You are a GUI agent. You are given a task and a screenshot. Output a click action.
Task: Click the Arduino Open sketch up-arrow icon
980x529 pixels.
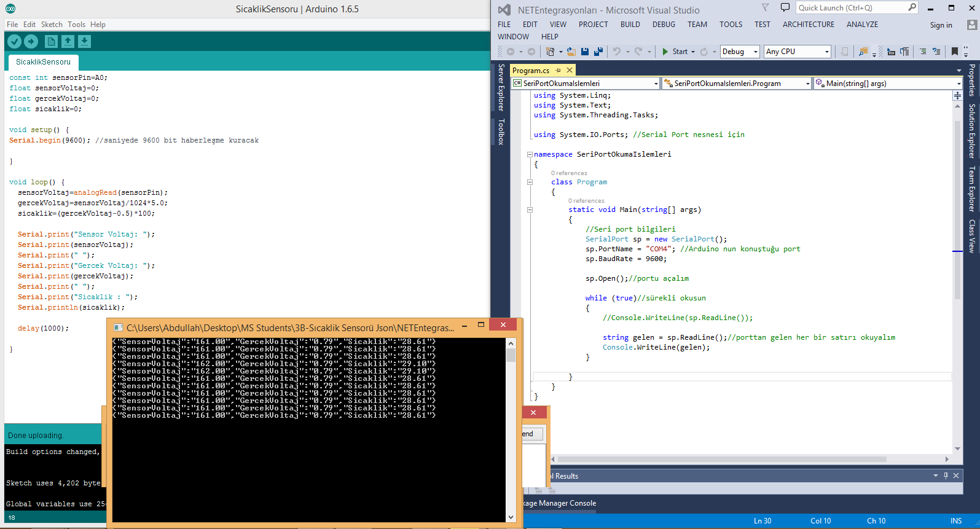pyautogui.click(x=68, y=41)
